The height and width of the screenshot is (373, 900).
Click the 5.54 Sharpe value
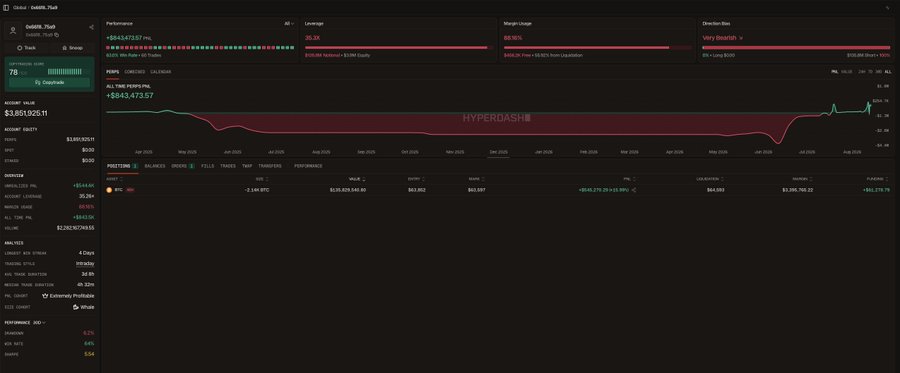89,355
